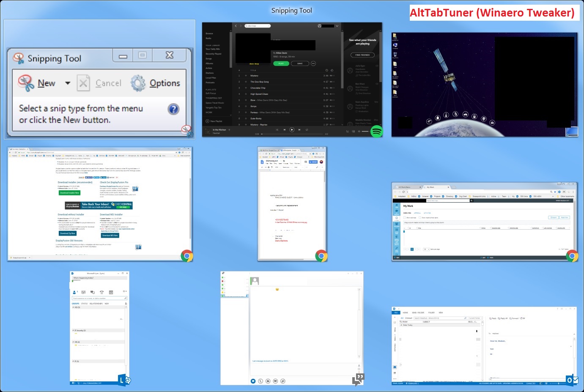
Task: Open the Lync options gear dropdown
Action: (x=124, y=291)
